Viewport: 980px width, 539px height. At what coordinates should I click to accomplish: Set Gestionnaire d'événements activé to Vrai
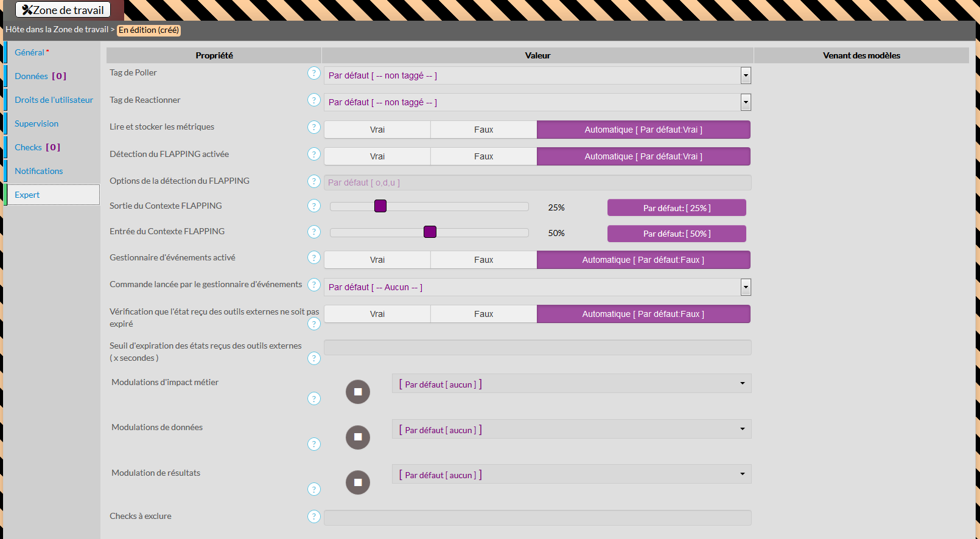coord(377,260)
